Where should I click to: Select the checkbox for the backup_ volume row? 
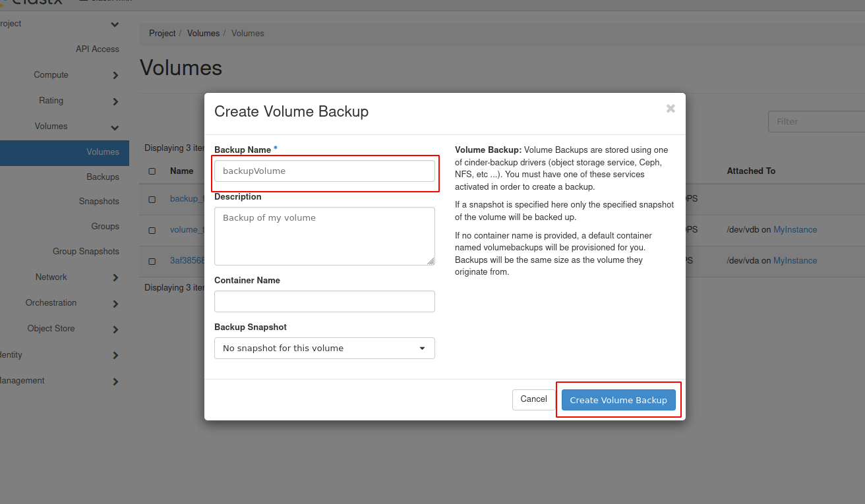(x=152, y=198)
